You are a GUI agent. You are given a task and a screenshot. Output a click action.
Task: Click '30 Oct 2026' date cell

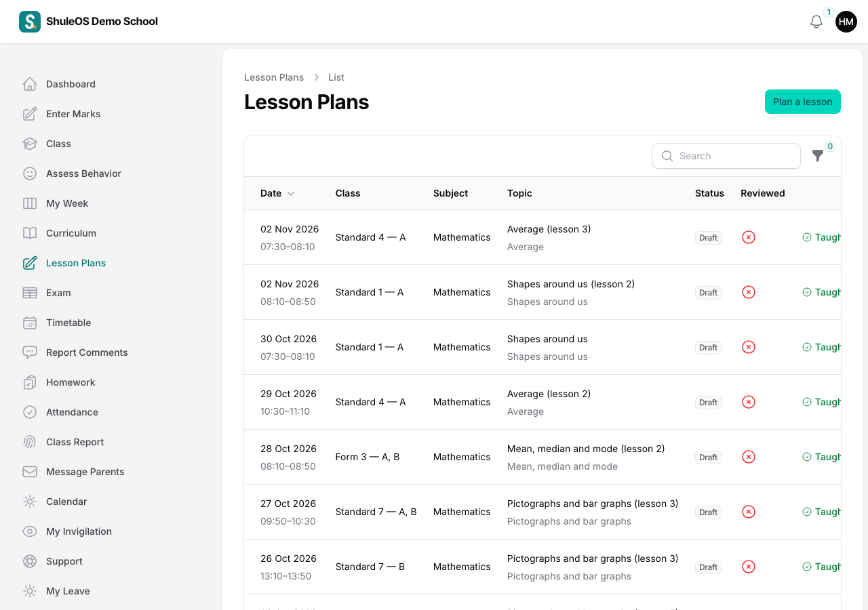click(288, 339)
